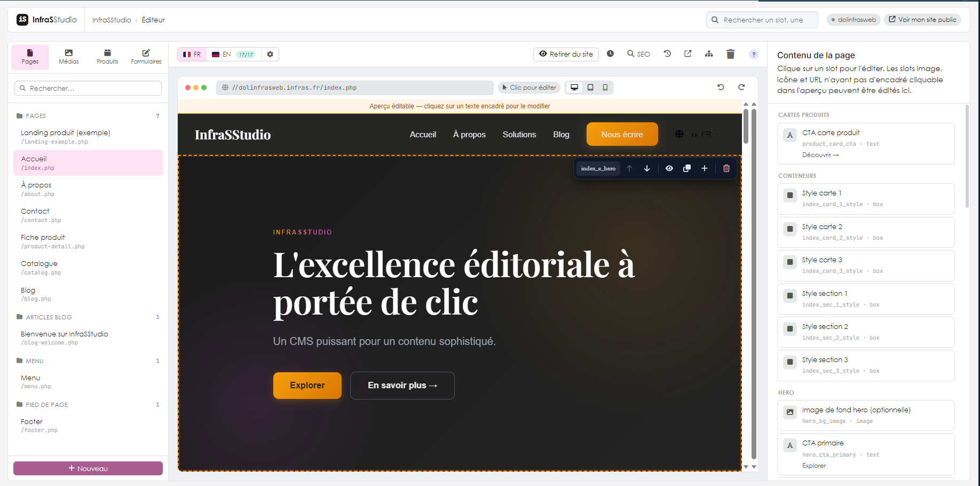Click the Nous écrire button
This screenshot has height=486, width=980.
[x=622, y=135]
